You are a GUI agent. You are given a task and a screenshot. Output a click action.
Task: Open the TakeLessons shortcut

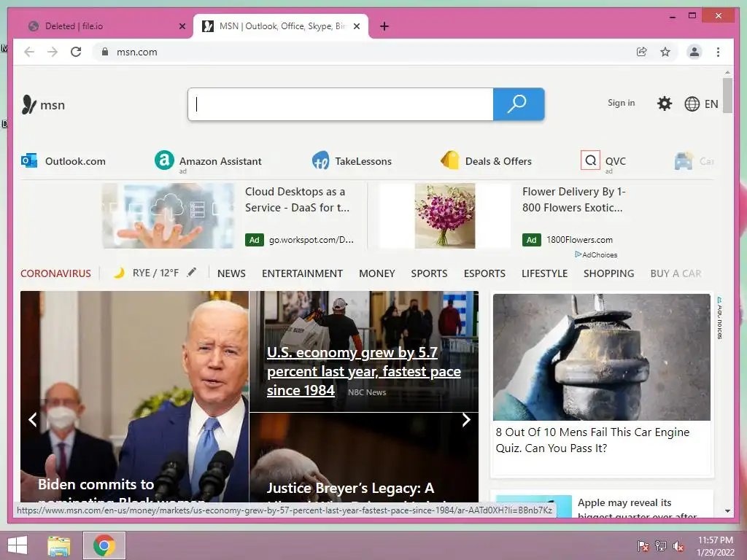pos(352,161)
